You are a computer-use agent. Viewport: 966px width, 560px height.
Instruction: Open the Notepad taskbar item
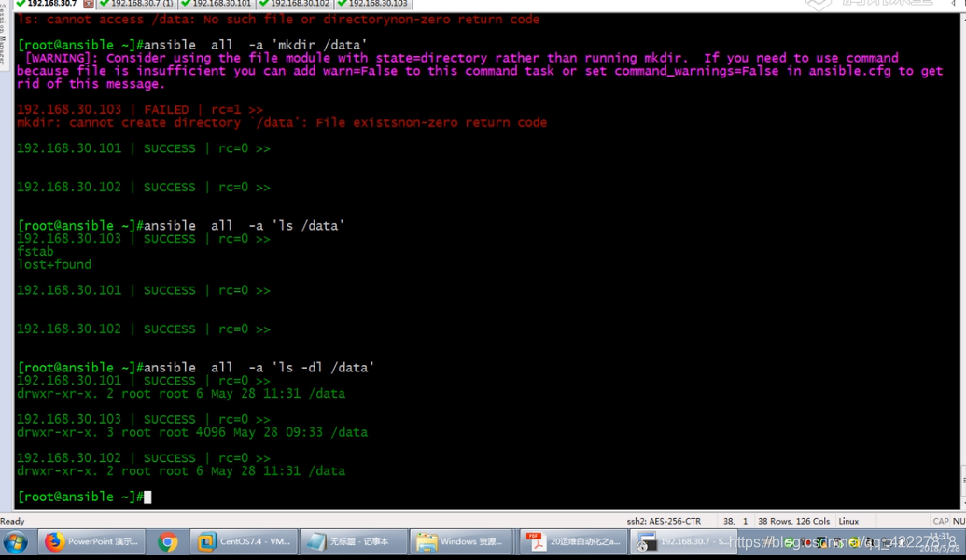[x=354, y=541]
